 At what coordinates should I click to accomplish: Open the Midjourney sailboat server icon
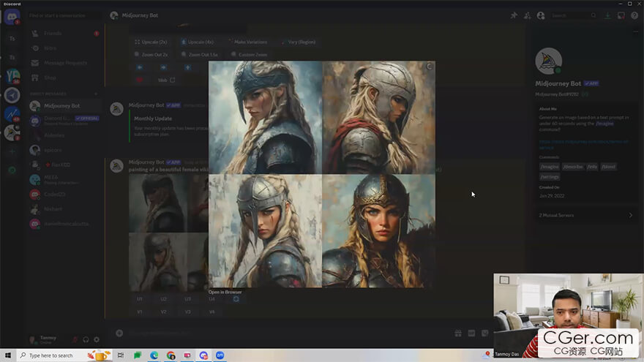[x=12, y=132]
